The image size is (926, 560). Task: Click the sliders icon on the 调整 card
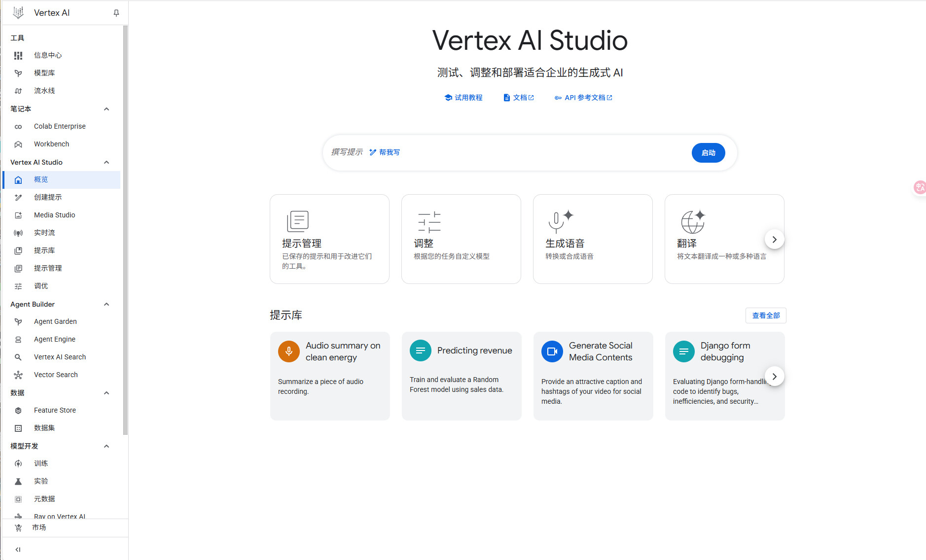429,222
